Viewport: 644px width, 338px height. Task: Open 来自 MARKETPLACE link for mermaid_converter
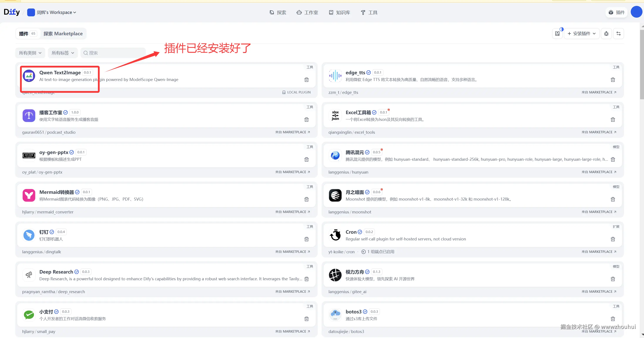pyautogui.click(x=292, y=212)
